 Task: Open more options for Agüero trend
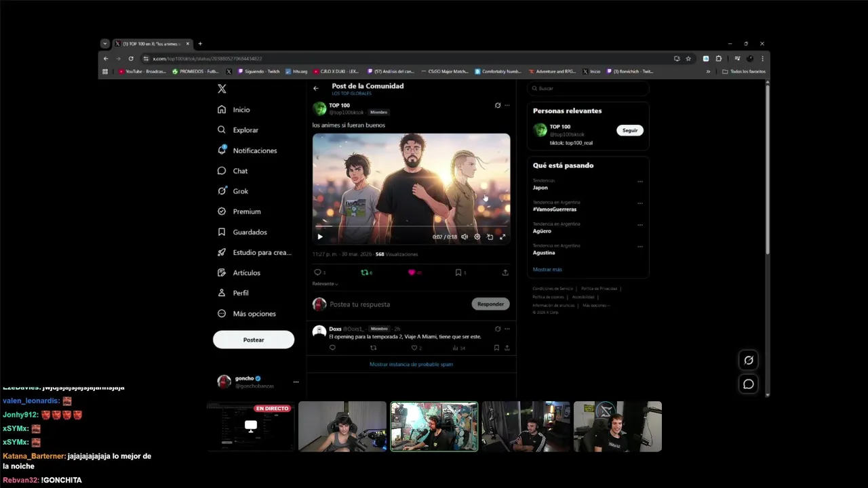[639, 225]
